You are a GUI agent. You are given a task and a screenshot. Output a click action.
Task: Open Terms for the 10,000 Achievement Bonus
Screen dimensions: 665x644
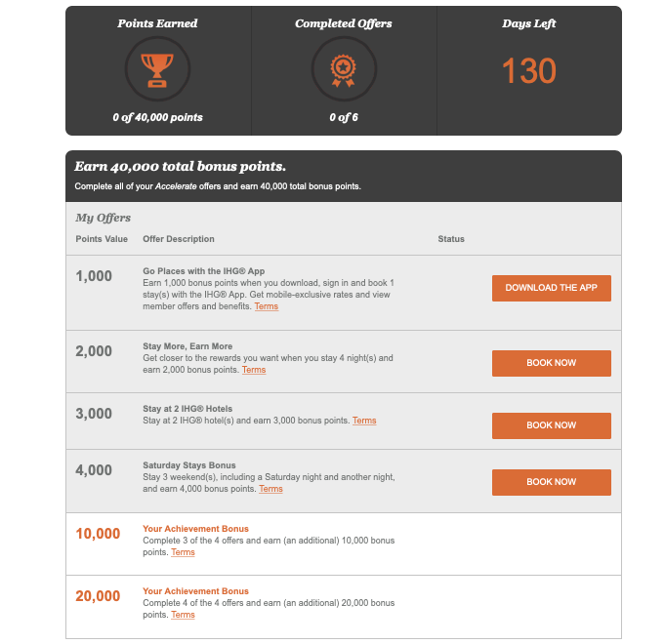[x=183, y=552]
